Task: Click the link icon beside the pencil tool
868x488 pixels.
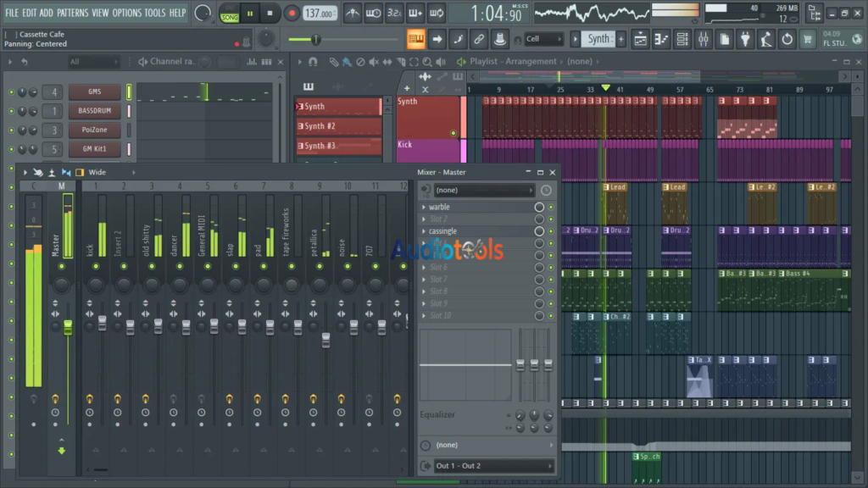Action: pyautogui.click(x=479, y=39)
